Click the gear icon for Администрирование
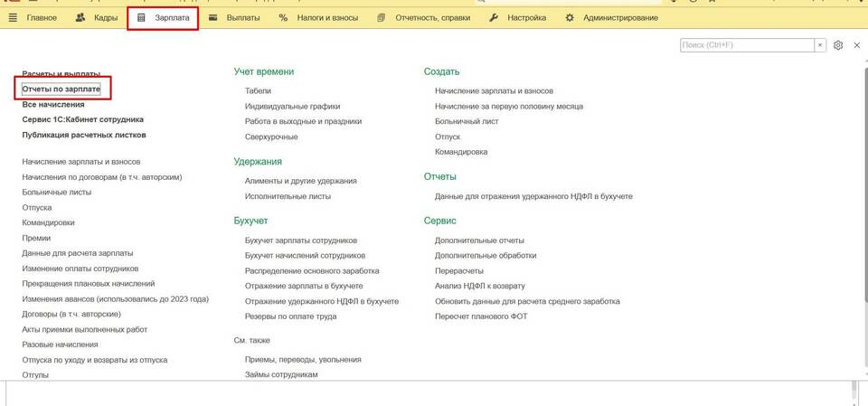This screenshot has width=868, height=406. [x=570, y=18]
